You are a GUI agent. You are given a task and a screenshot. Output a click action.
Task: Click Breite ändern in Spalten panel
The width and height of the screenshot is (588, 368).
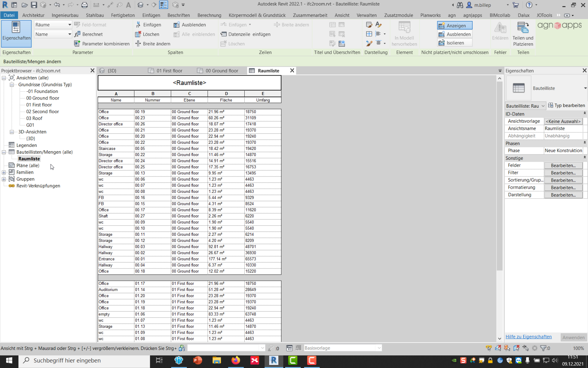pos(153,44)
